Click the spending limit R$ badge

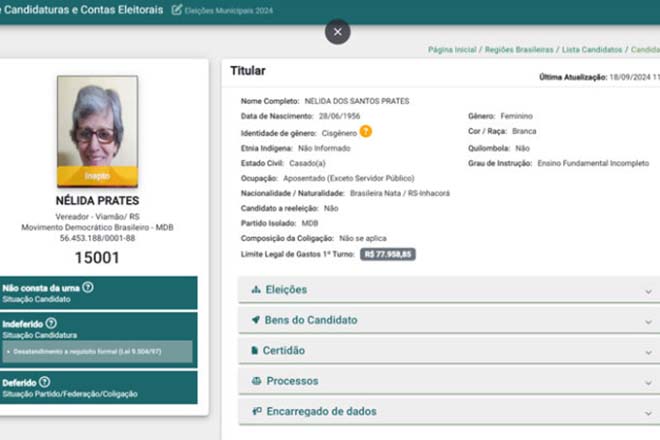tap(388, 254)
